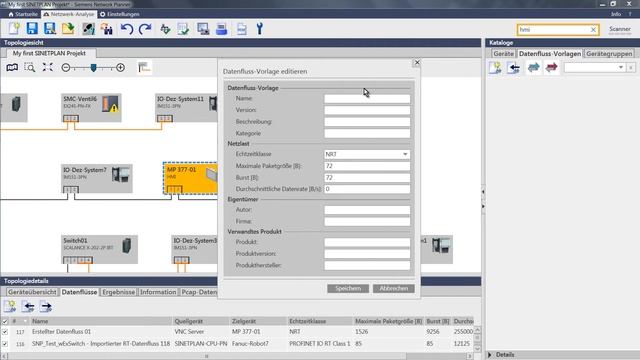This screenshot has height=360, width=640.
Task: Click the printer icon in toolbar
Action: coord(221,29)
